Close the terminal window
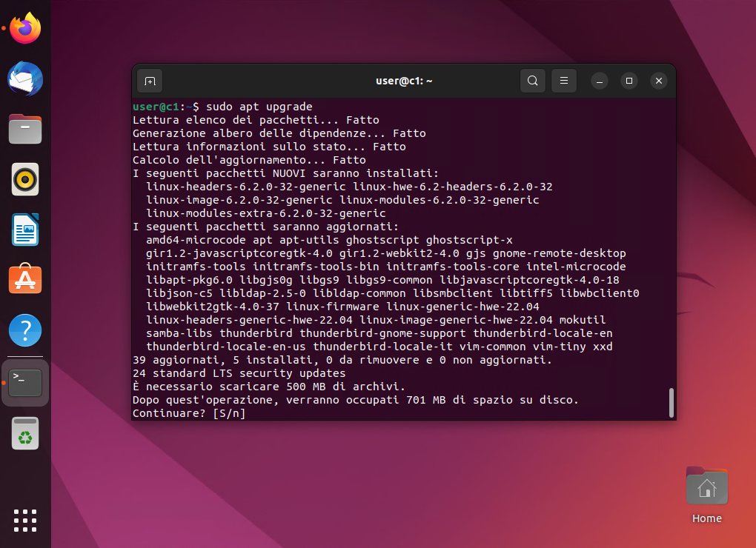The height and width of the screenshot is (548, 756). 659,81
